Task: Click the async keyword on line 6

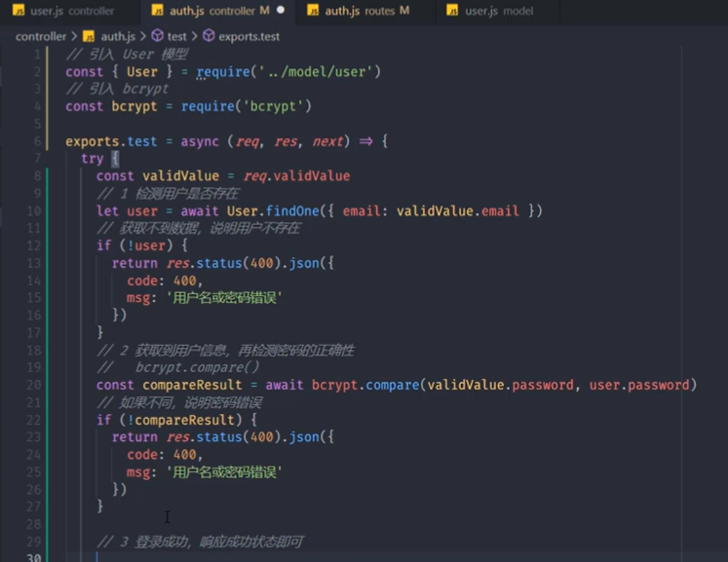Action: pyautogui.click(x=200, y=141)
